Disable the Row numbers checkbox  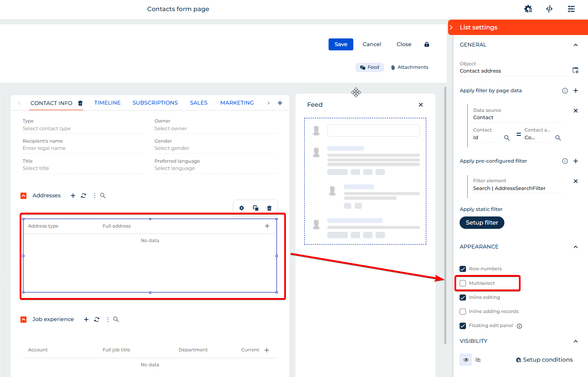pyautogui.click(x=463, y=269)
